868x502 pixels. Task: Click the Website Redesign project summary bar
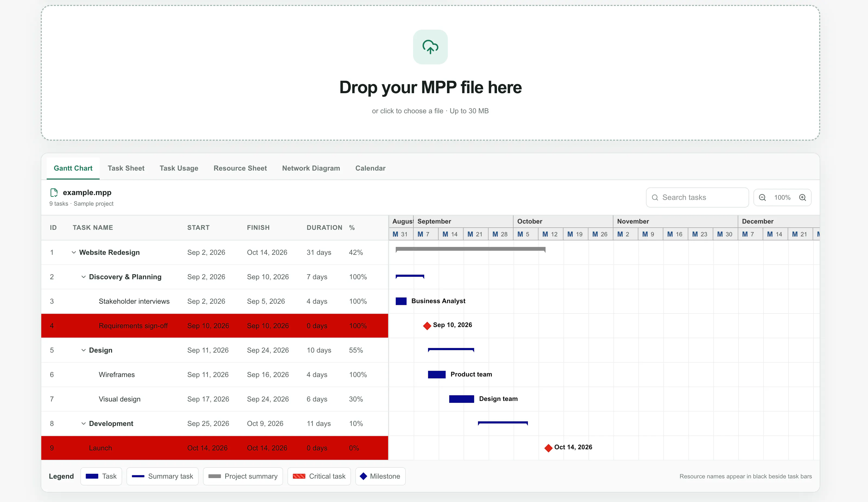coord(471,249)
